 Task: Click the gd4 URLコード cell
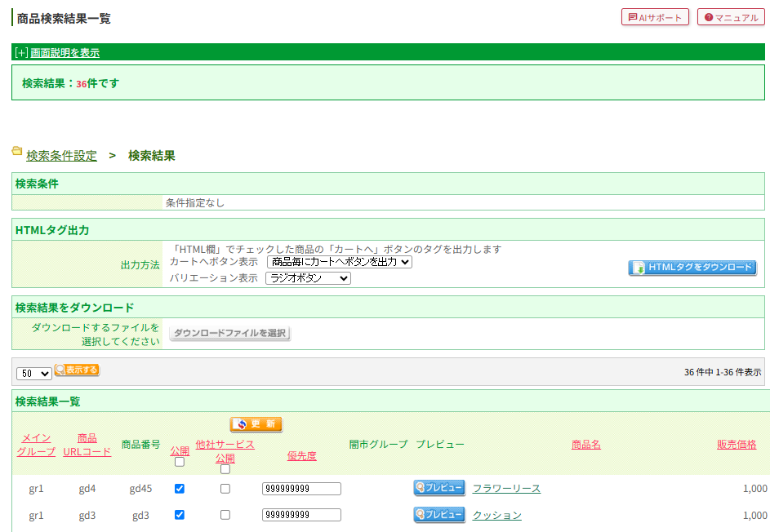[87, 489]
